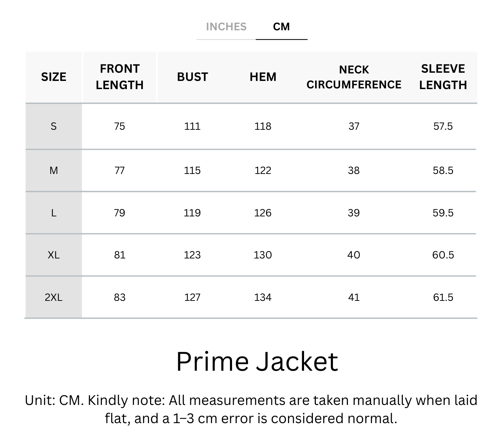Select the S size row label
The height and width of the screenshot is (447, 504).
[x=54, y=126]
